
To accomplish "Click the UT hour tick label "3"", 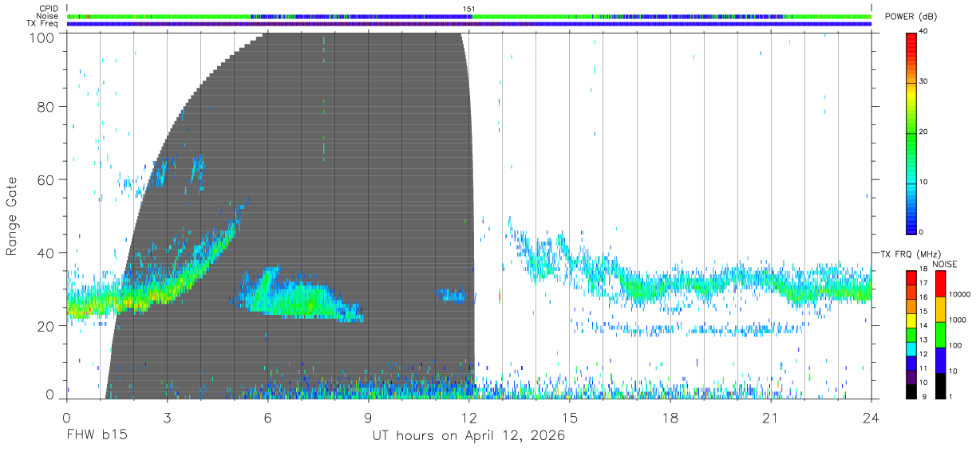I will click(x=168, y=417).
